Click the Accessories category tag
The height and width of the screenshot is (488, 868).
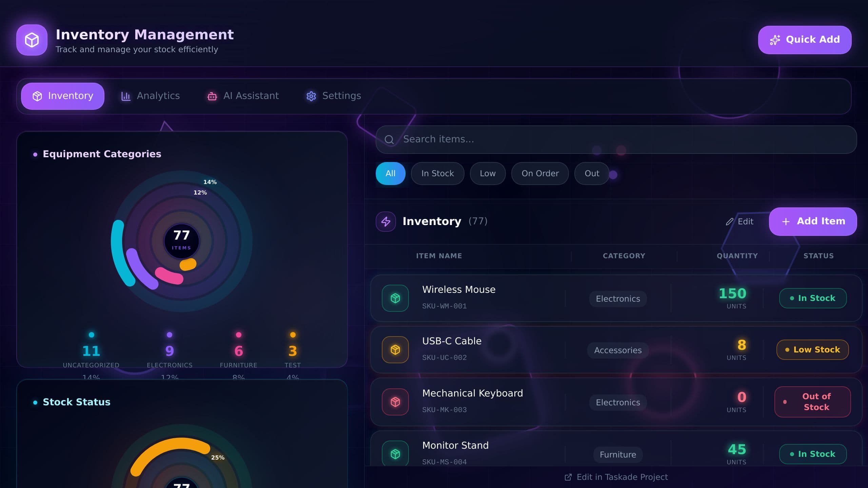(618, 350)
